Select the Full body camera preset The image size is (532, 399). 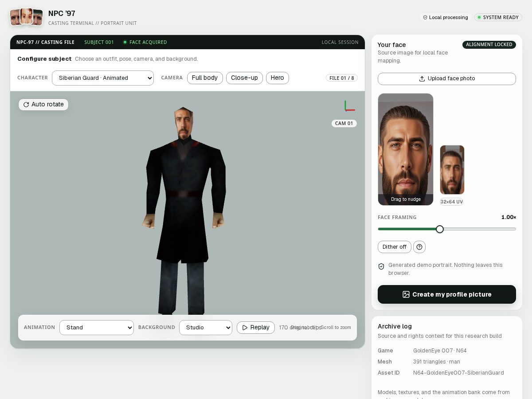point(205,78)
